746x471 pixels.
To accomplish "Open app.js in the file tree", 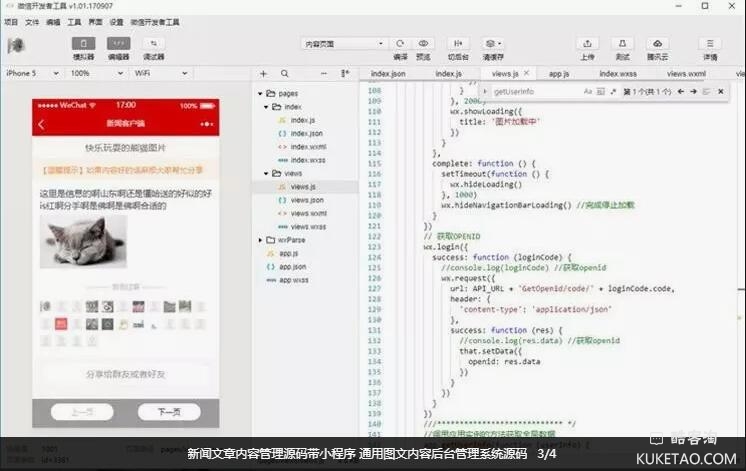I will coord(288,254).
